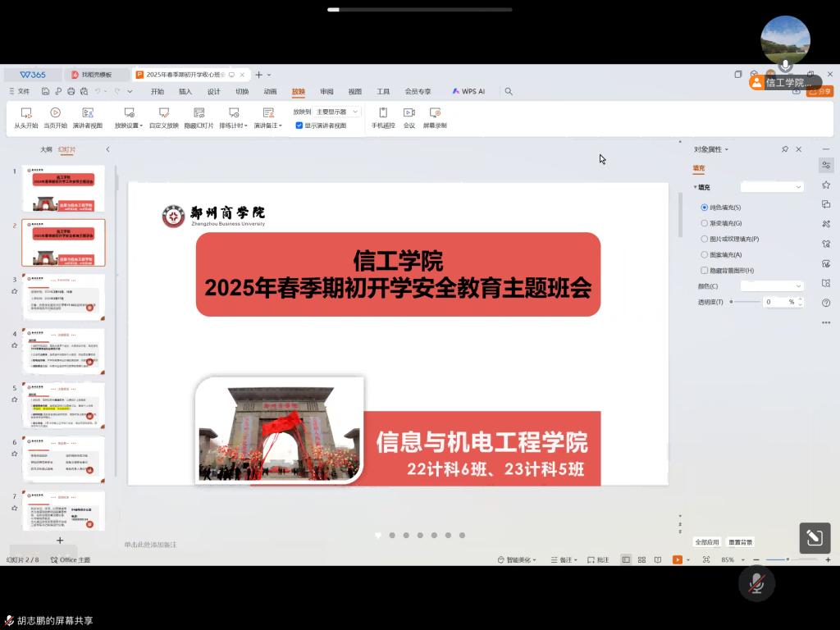The height and width of the screenshot is (630, 840).
Task: Open 手机遥控 phone remote
Action: 383,113
